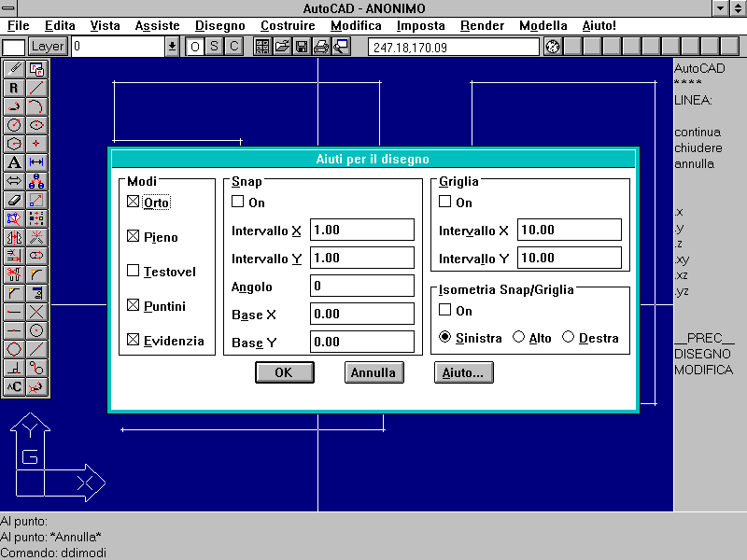
Task: Select the Destra radio button
Action: coord(569,337)
